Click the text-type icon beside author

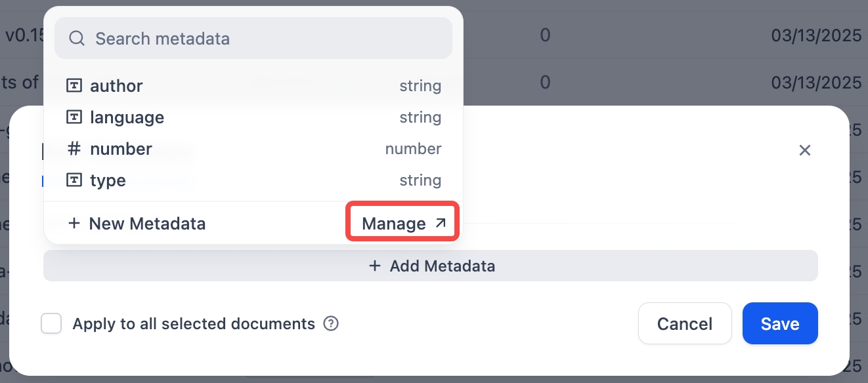tap(75, 85)
